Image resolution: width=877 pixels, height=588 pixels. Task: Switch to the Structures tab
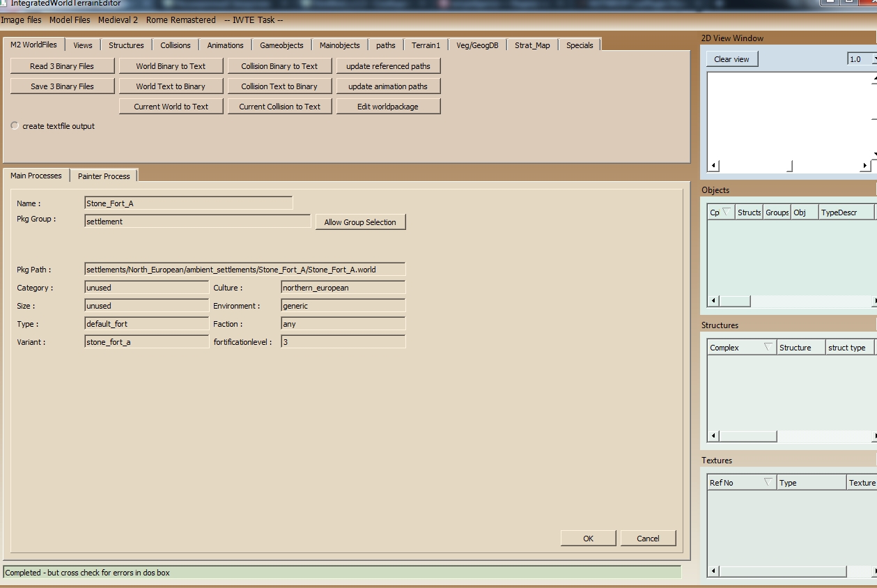pyautogui.click(x=126, y=45)
